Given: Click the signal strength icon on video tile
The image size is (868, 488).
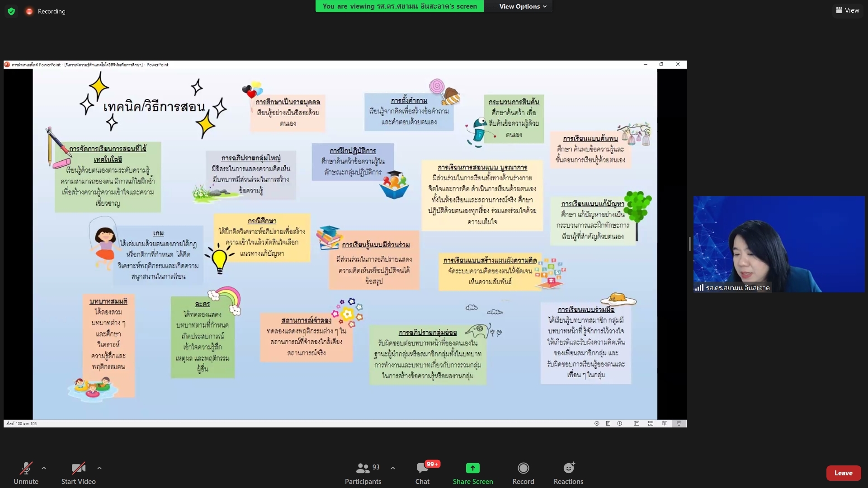Looking at the screenshot, I should click(x=699, y=287).
